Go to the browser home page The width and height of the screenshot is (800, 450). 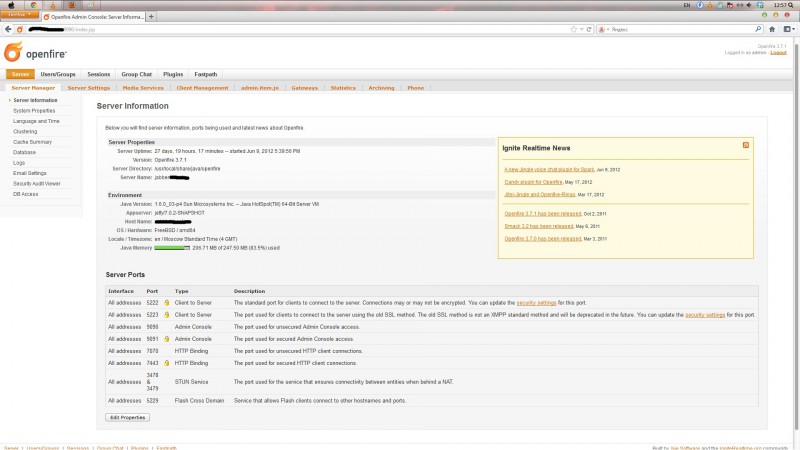[772, 30]
